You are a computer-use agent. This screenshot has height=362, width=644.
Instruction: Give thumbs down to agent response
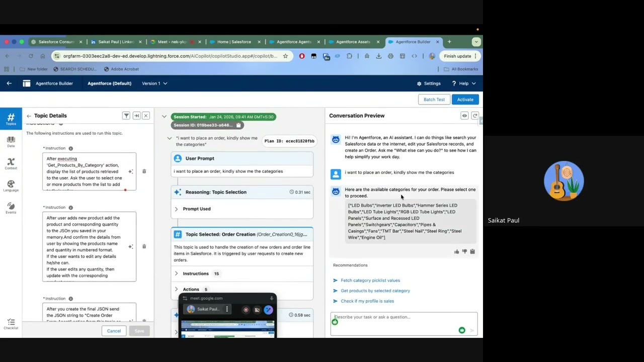[x=464, y=251]
